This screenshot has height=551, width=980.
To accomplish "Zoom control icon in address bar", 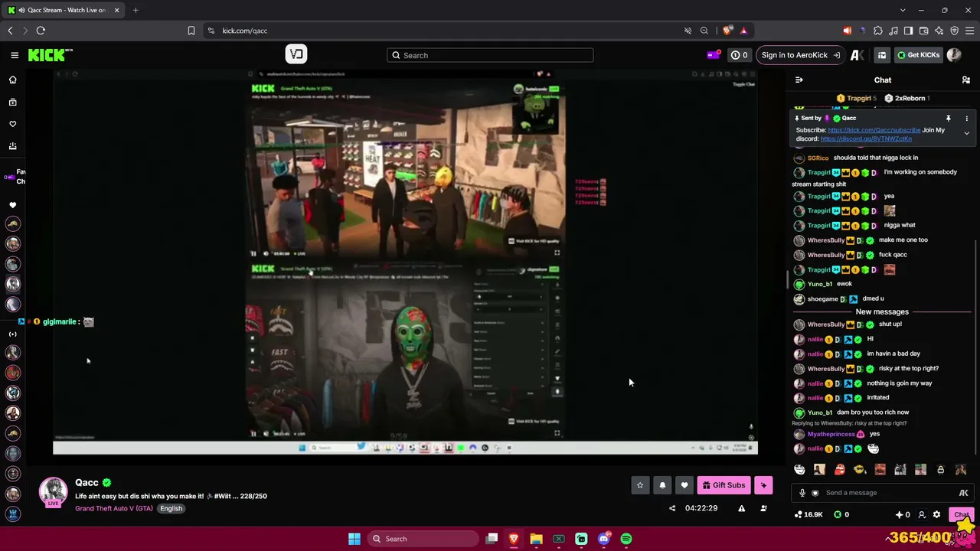I will (704, 31).
